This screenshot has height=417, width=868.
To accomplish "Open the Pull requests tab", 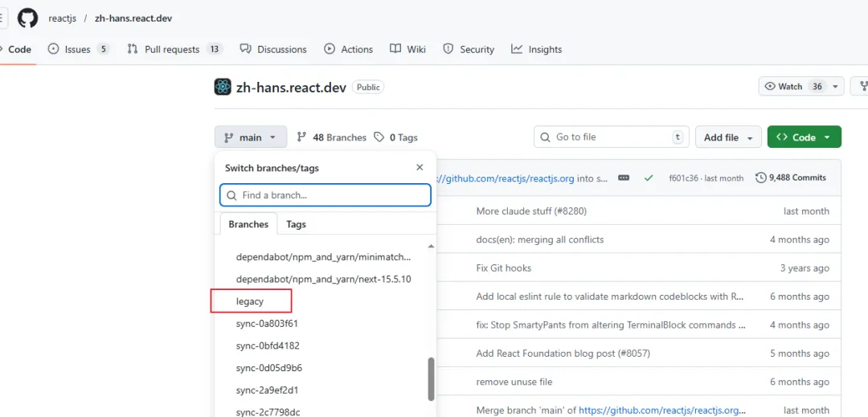I will [x=175, y=49].
